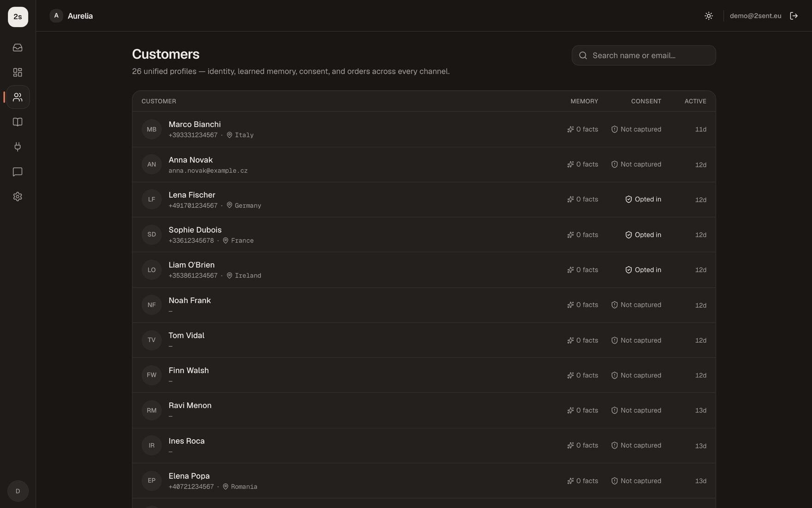Click the CONSENT column header
Viewport: 812px width, 508px height.
click(x=646, y=101)
